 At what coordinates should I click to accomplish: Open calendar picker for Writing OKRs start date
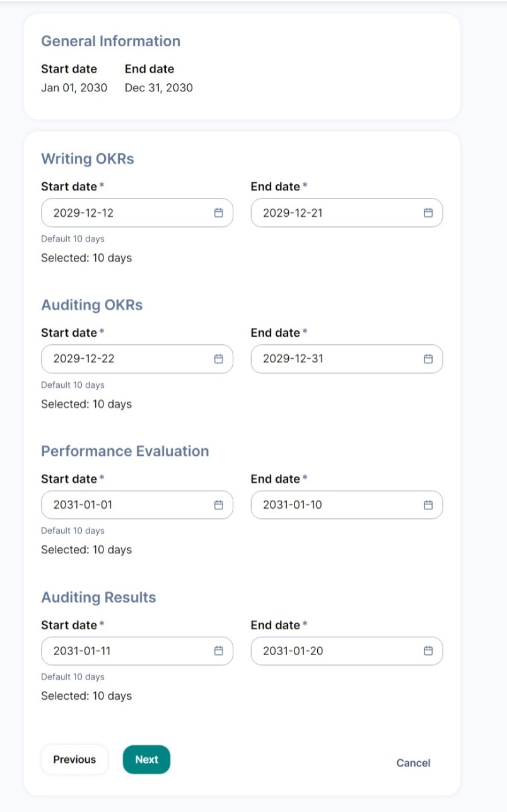[x=219, y=213]
